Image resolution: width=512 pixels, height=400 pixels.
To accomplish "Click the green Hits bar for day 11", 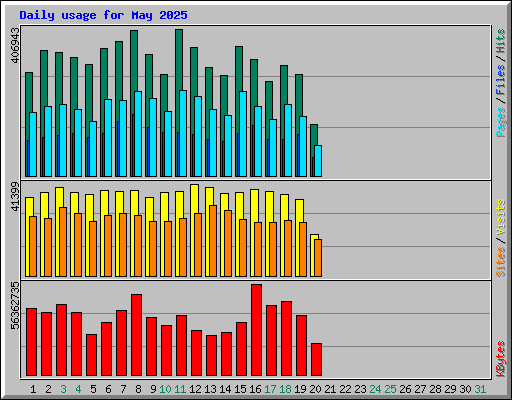I will pyautogui.click(x=179, y=59).
